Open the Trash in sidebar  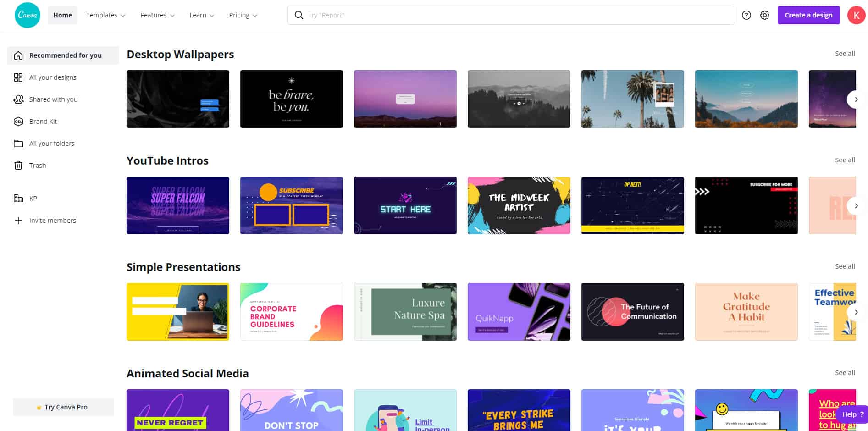(37, 166)
